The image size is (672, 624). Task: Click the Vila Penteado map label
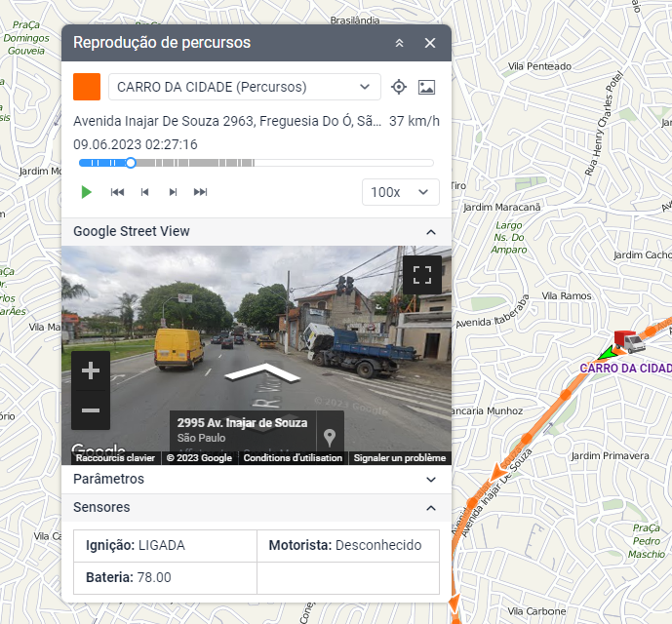click(539, 66)
